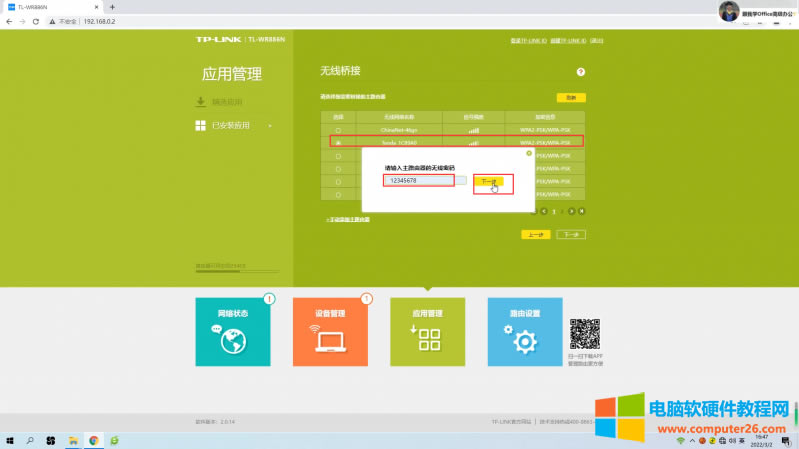Image resolution: width=799 pixels, height=449 pixels.
Task: Open a new browser tab
Action: coord(112,7)
